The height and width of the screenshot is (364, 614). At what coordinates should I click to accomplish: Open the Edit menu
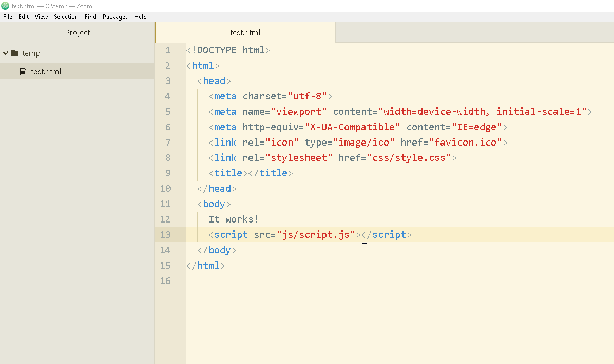(x=24, y=17)
